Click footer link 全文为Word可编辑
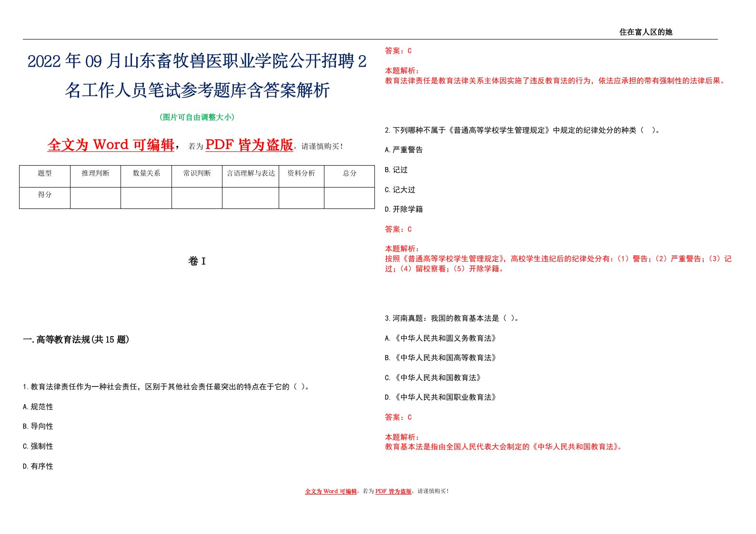 pyautogui.click(x=331, y=491)
